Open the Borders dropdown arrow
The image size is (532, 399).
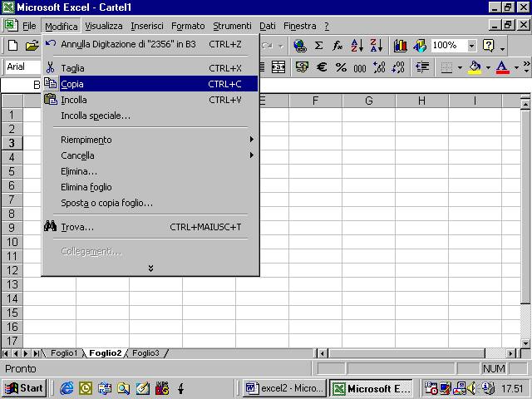(x=460, y=67)
